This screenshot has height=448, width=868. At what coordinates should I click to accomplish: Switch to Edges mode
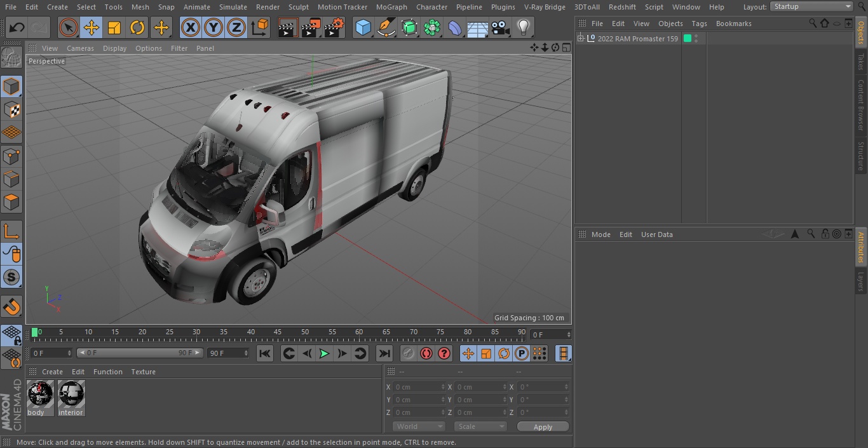tap(11, 179)
